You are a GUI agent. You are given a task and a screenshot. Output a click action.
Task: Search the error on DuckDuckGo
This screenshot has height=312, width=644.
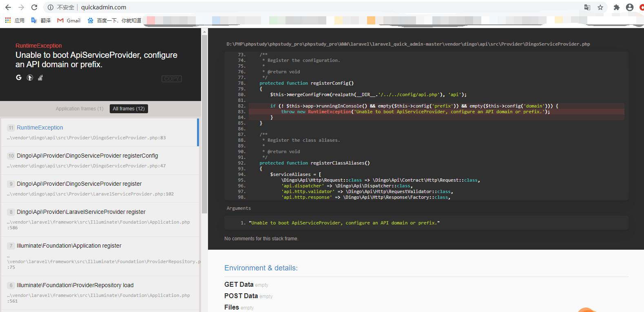[30, 77]
